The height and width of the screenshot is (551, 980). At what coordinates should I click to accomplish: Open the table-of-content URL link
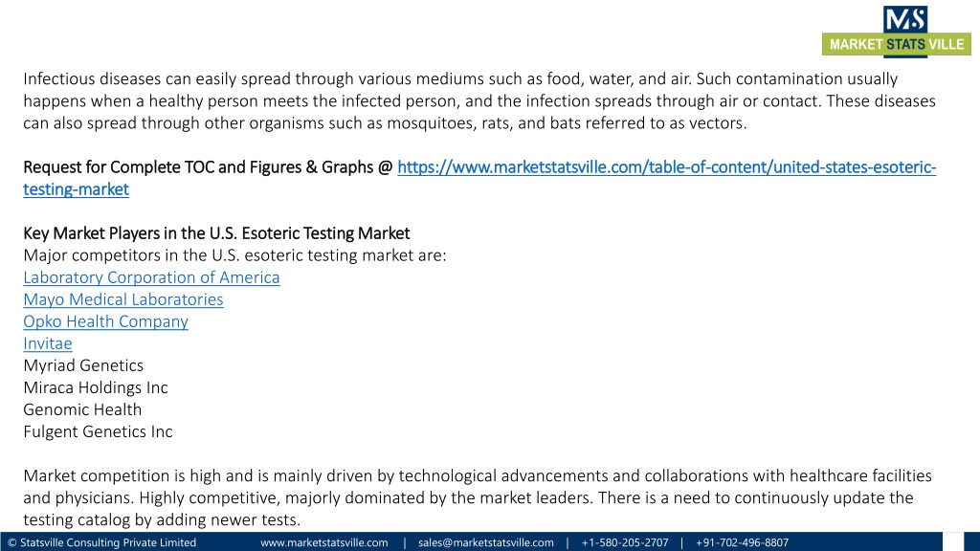(666, 167)
